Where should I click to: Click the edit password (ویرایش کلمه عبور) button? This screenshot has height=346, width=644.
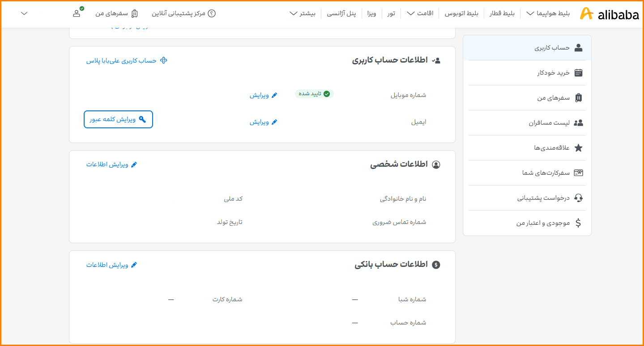pos(118,119)
